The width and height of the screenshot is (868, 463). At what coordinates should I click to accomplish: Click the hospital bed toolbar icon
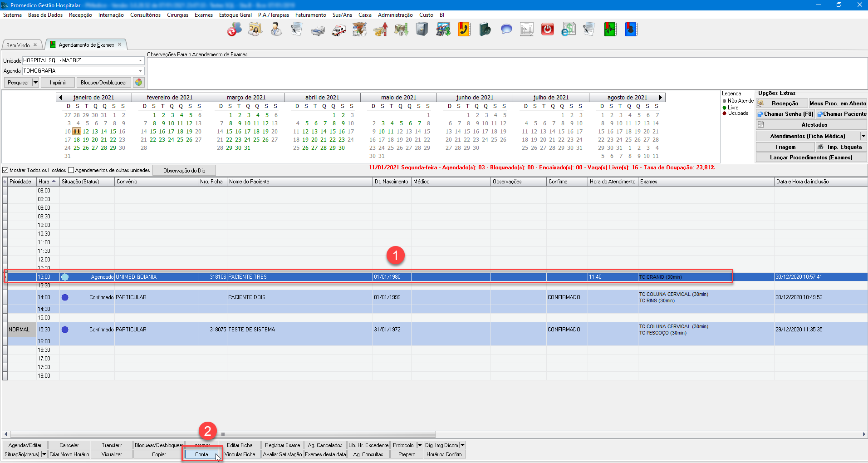[x=318, y=30]
